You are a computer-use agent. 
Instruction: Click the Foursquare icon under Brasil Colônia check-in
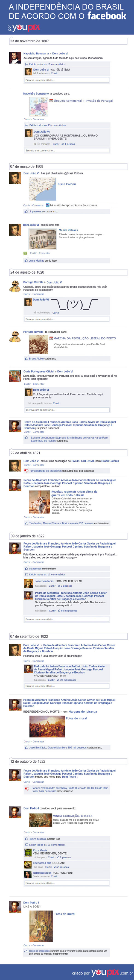[x=48, y=205]
